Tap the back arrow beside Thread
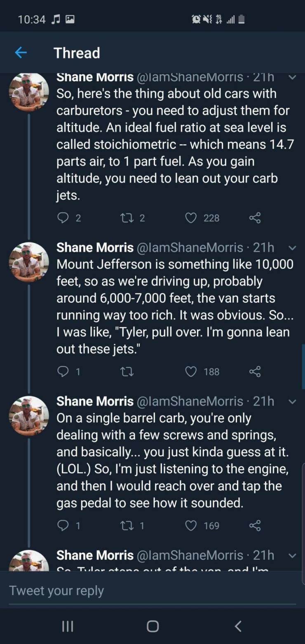The height and width of the screenshot is (644, 305). pyautogui.click(x=21, y=53)
